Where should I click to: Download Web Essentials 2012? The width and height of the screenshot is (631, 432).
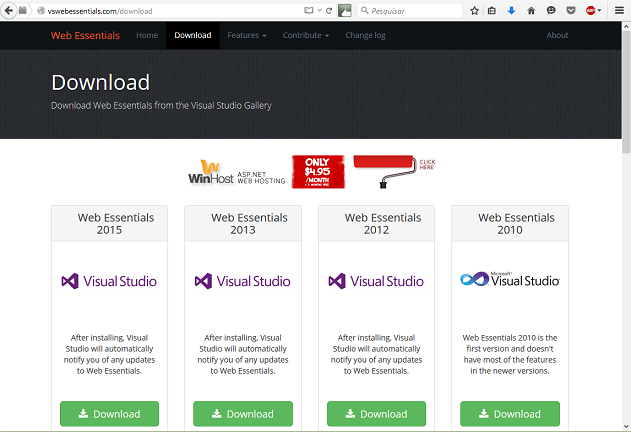[x=376, y=413]
